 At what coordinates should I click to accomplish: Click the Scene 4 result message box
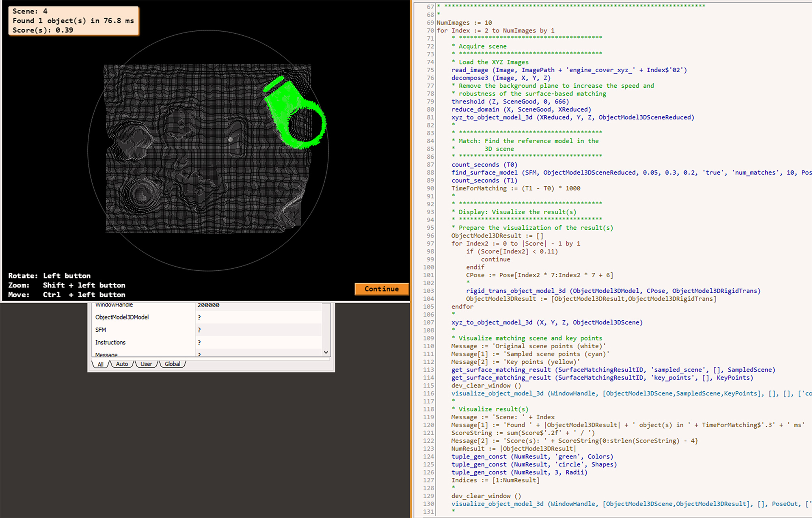73,21
